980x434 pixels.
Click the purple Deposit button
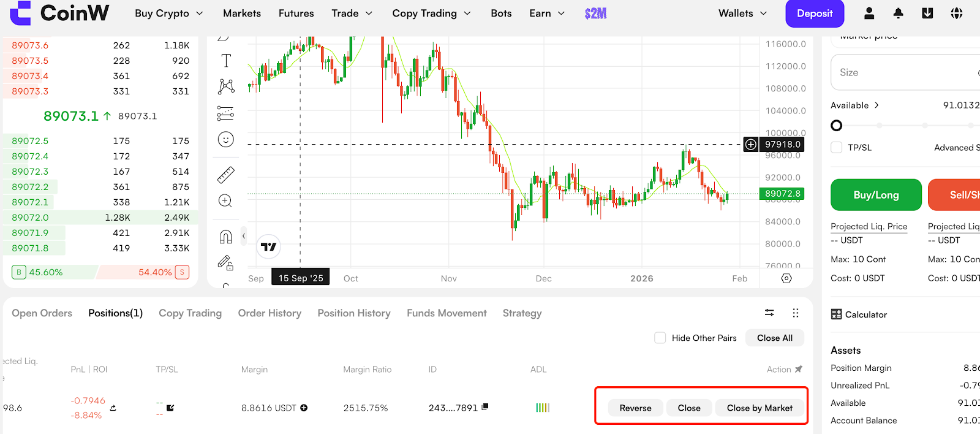pyautogui.click(x=814, y=13)
